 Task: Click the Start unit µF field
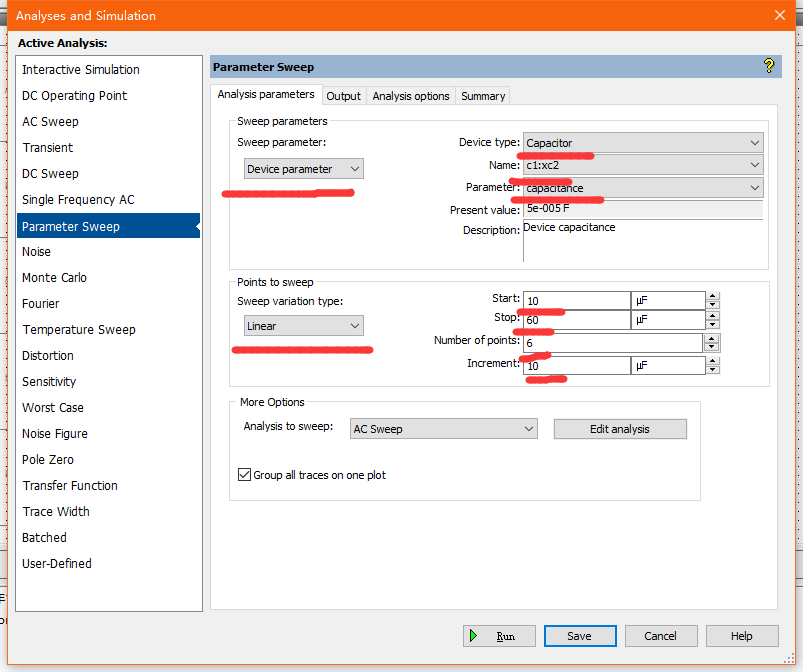tap(668, 301)
